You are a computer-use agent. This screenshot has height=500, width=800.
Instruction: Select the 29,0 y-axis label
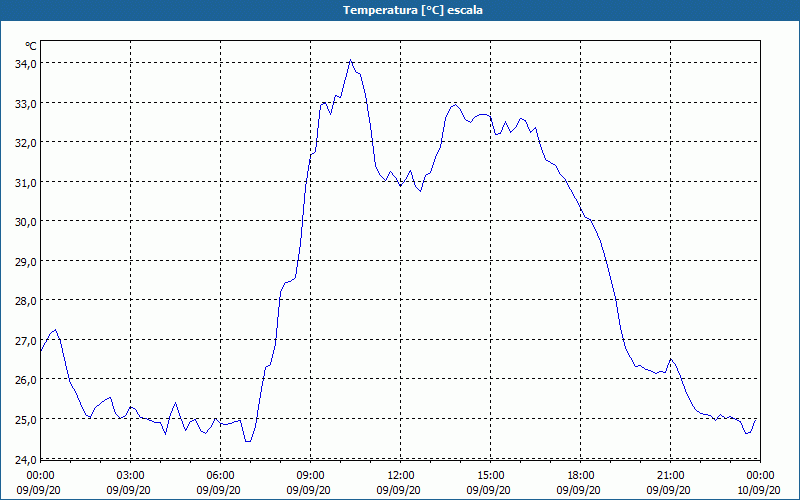(x=26, y=262)
